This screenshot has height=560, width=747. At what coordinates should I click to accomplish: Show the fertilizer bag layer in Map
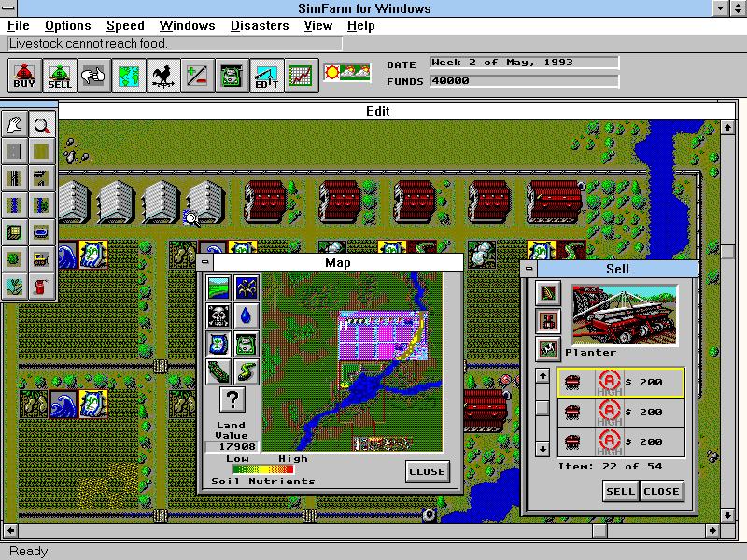[x=218, y=343]
